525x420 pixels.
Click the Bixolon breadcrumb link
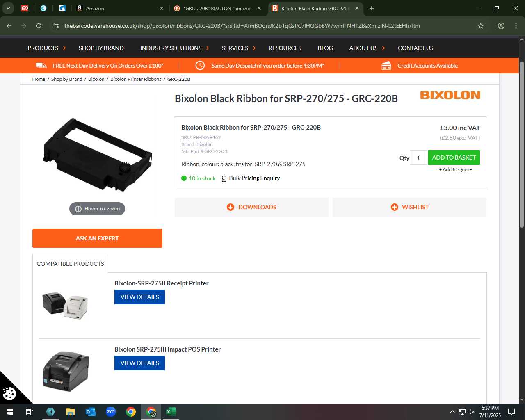[x=96, y=79]
